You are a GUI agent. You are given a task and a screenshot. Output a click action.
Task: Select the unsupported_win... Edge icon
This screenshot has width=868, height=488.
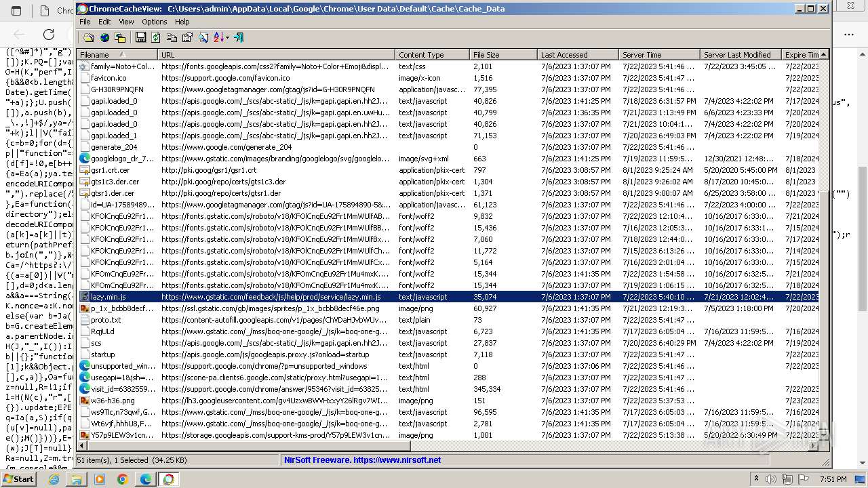[x=85, y=366]
